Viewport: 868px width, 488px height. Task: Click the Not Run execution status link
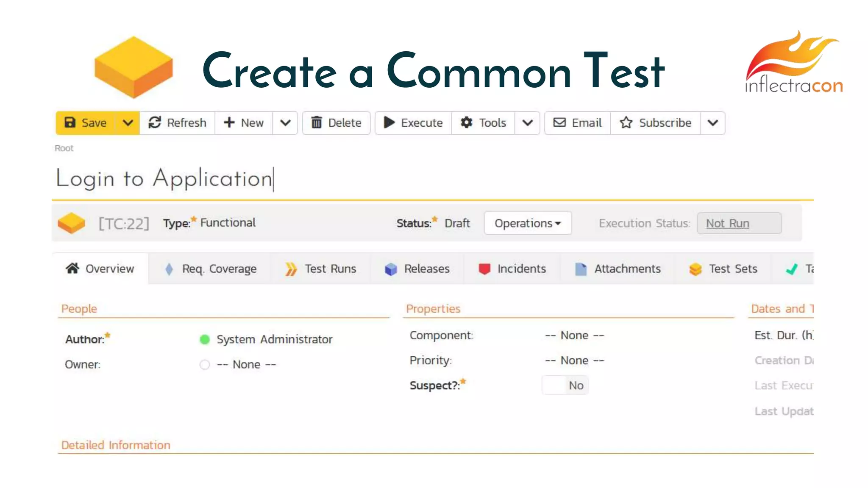tap(728, 223)
